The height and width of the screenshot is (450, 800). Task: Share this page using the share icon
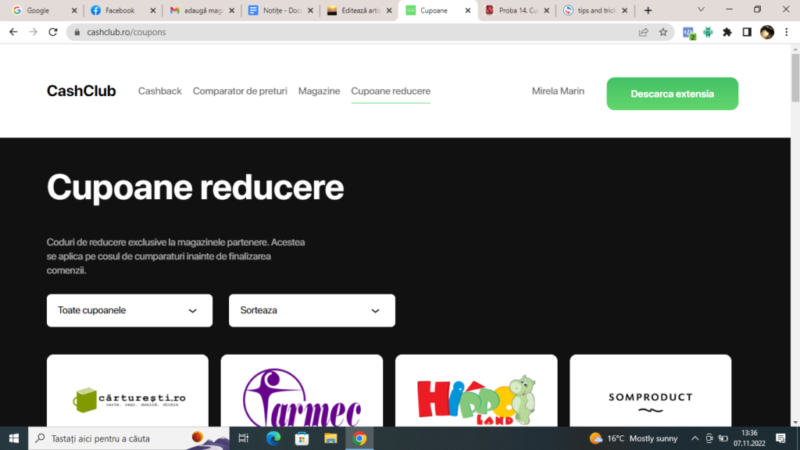point(643,32)
